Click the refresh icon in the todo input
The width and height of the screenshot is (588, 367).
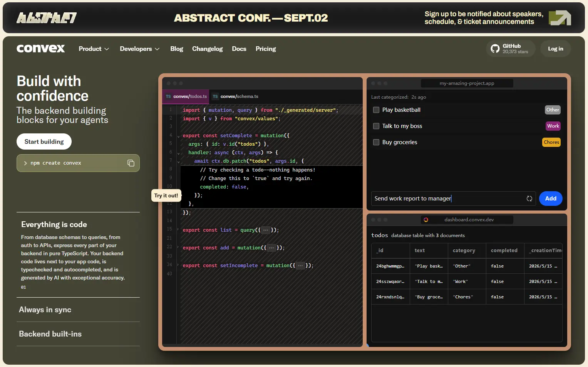click(x=529, y=199)
